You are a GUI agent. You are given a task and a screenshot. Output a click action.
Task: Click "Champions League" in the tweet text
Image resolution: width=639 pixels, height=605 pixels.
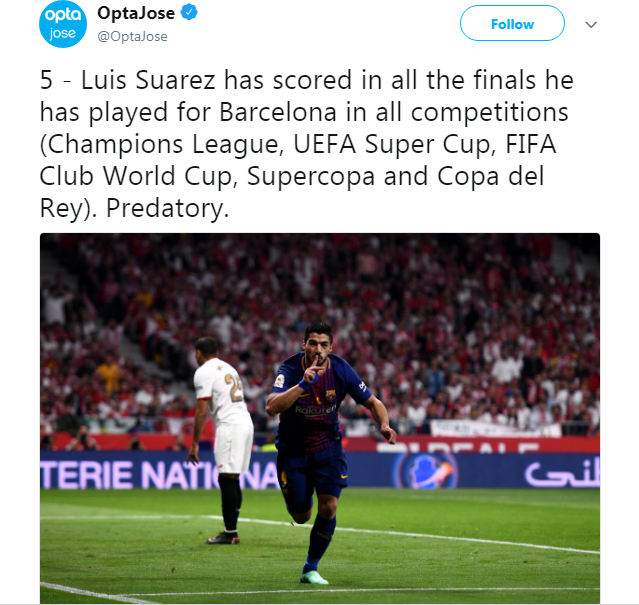[x=165, y=145]
